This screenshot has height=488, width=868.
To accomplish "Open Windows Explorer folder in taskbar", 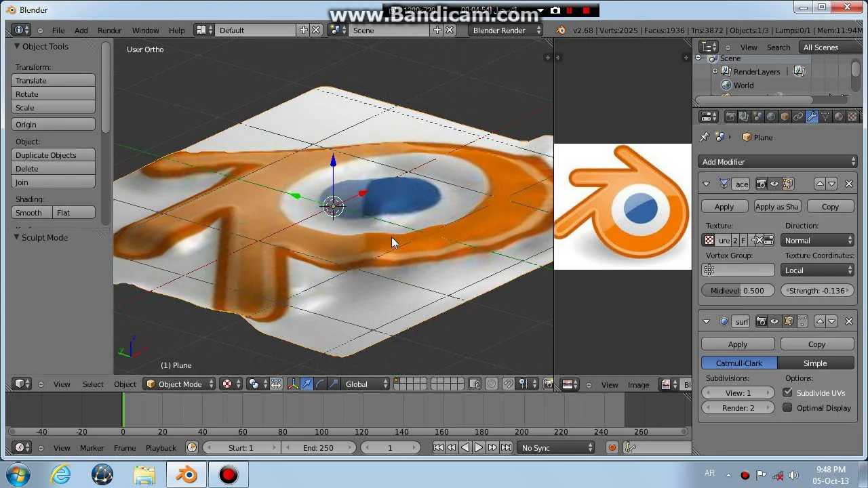I will [x=144, y=475].
